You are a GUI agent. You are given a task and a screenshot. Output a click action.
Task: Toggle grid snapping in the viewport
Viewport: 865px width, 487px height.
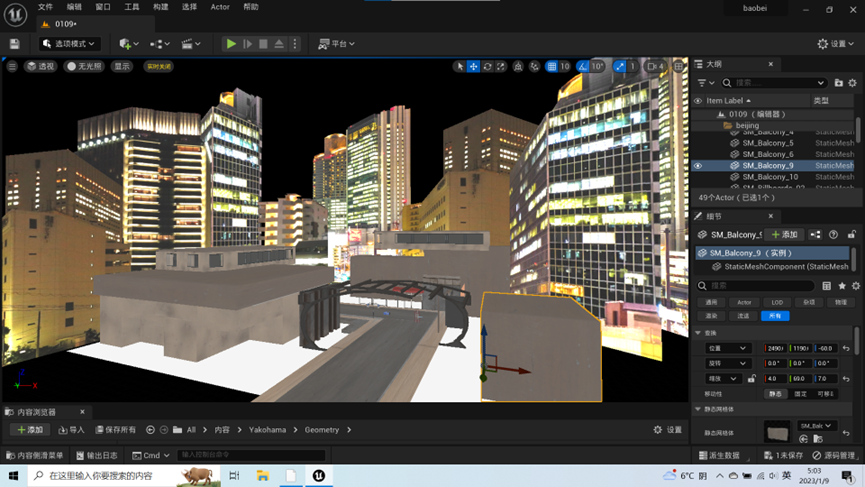pos(551,67)
